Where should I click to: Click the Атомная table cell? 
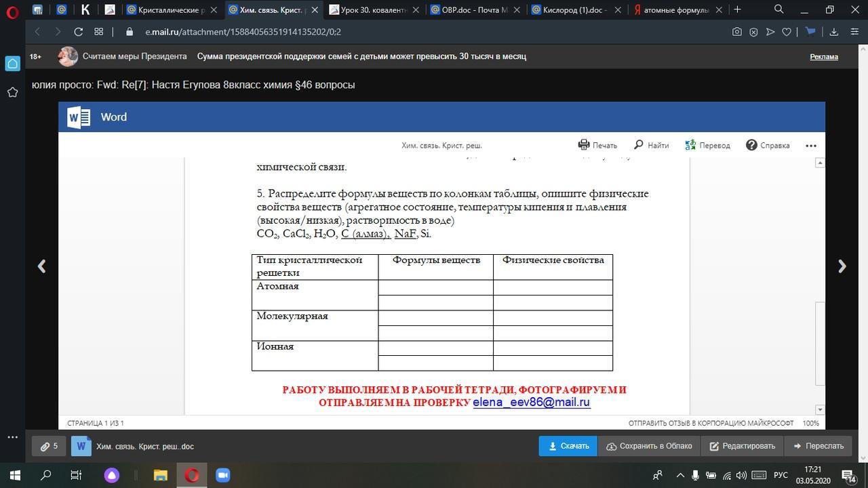[315, 295]
